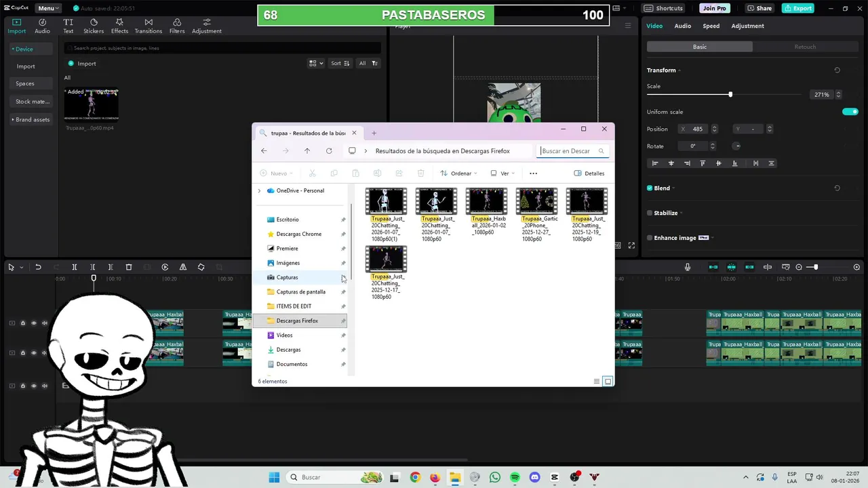The image size is (868, 488).
Task: Reset the Blend settings
Action: [837, 188]
